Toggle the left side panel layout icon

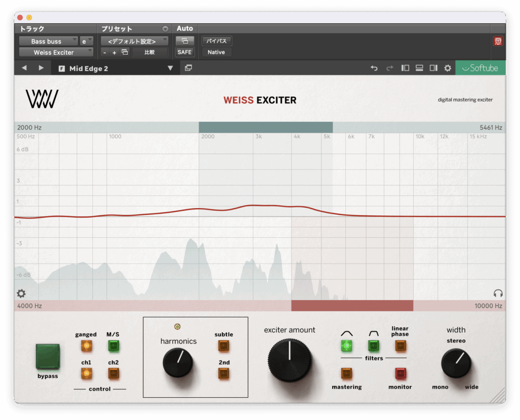click(x=405, y=68)
